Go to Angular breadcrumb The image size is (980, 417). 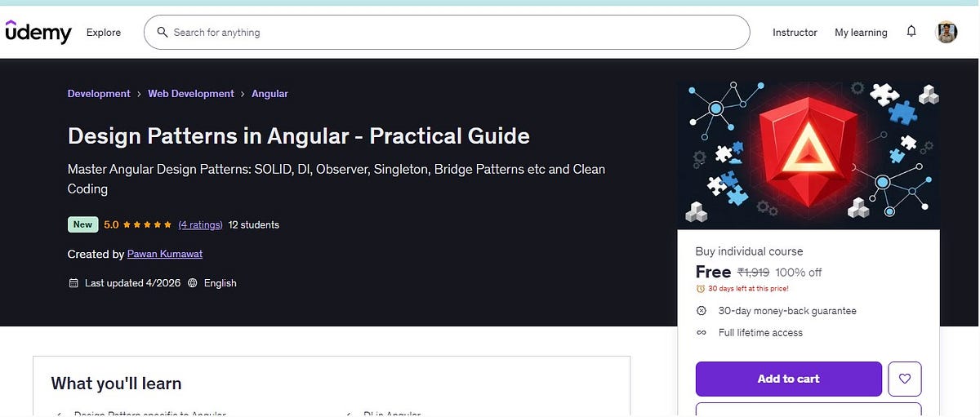(x=269, y=94)
